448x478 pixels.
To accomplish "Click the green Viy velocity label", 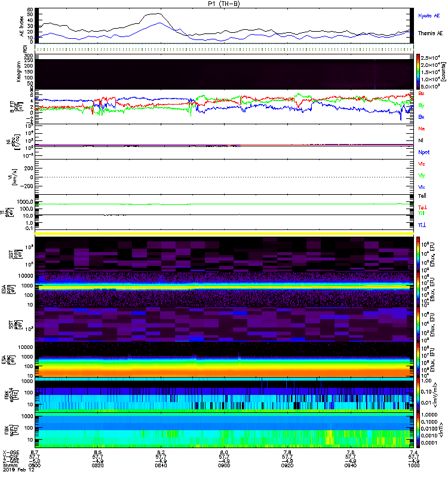I will [422, 175].
